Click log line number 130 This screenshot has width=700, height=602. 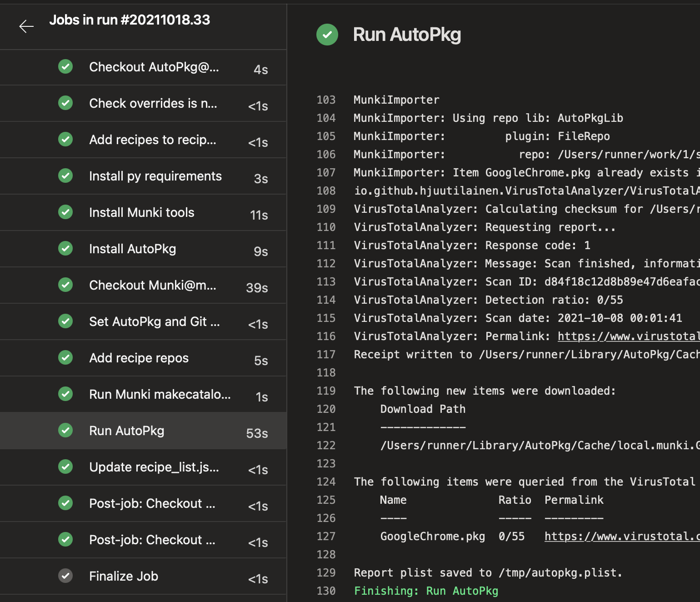326,591
